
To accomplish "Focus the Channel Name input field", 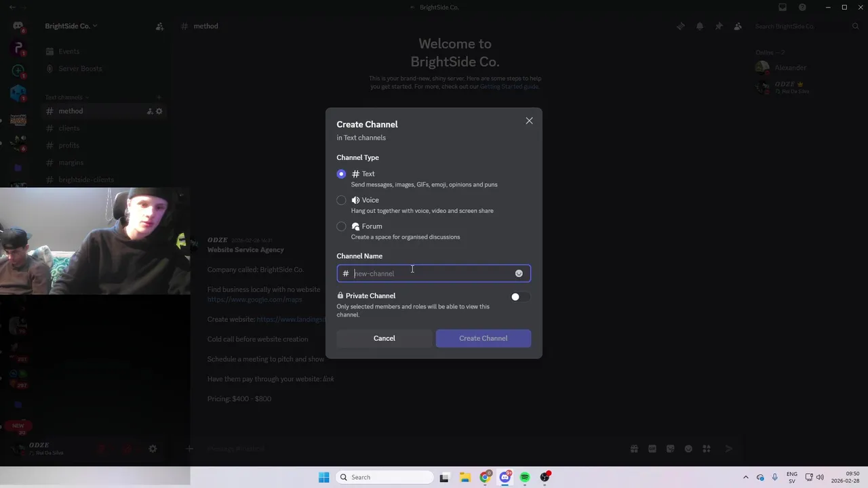I will point(433,273).
